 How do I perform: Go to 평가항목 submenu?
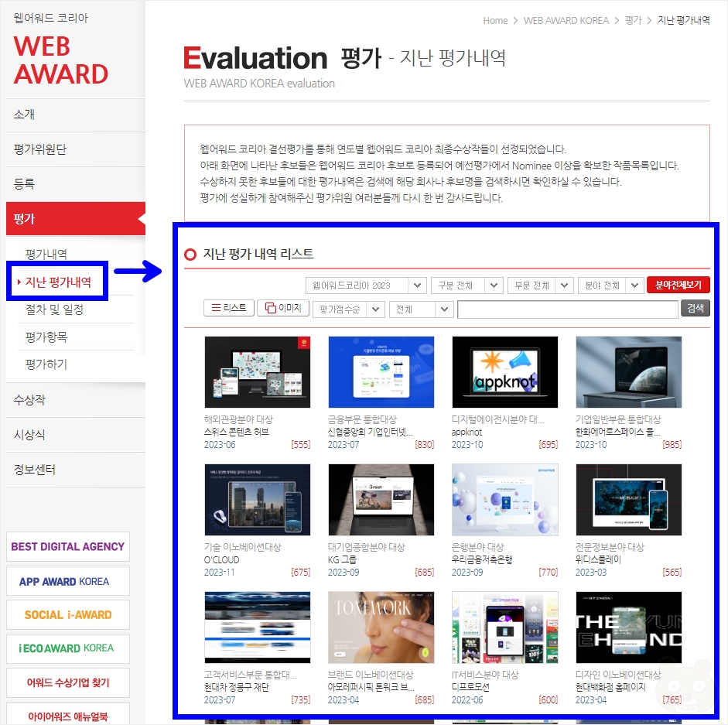pyautogui.click(x=46, y=337)
